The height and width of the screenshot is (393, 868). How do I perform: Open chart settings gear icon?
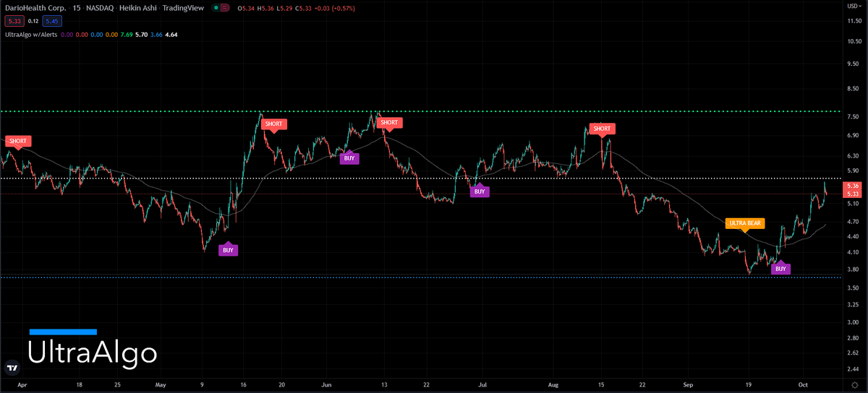pyautogui.click(x=855, y=386)
